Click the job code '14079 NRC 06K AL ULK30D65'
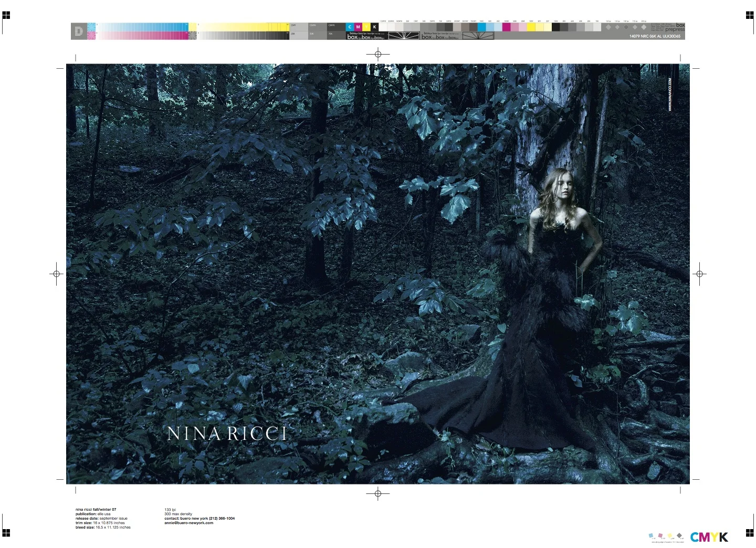Image resolution: width=756 pixels, height=548 pixels. pyautogui.click(x=655, y=36)
